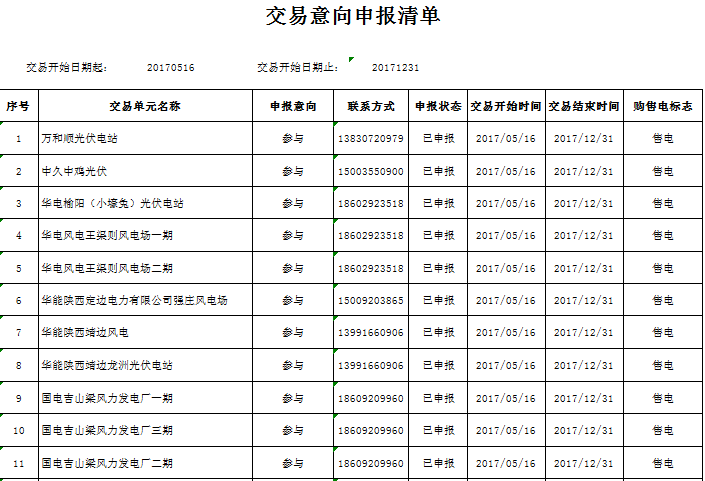Select the 华能陕西靖边龙洲光伏电站 cell

107,366
